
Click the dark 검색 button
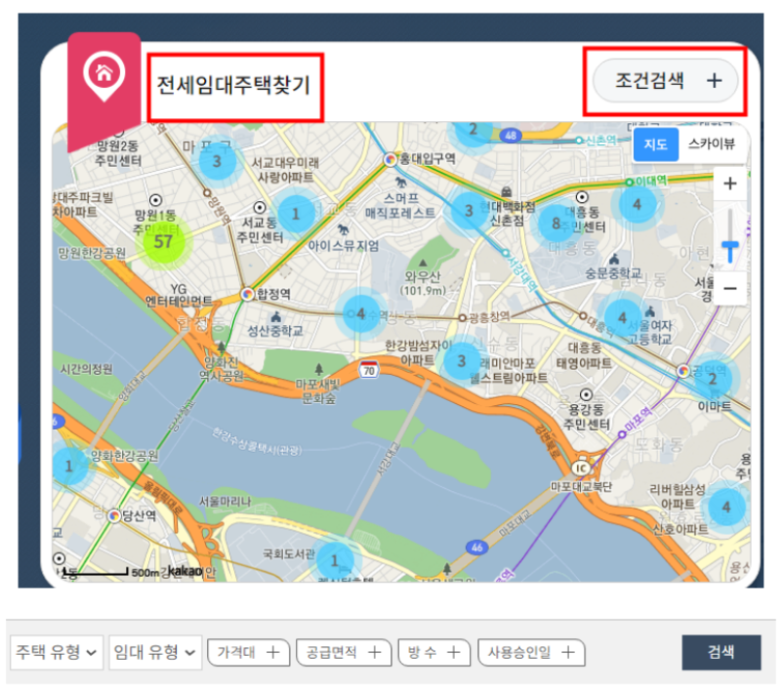tap(721, 652)
